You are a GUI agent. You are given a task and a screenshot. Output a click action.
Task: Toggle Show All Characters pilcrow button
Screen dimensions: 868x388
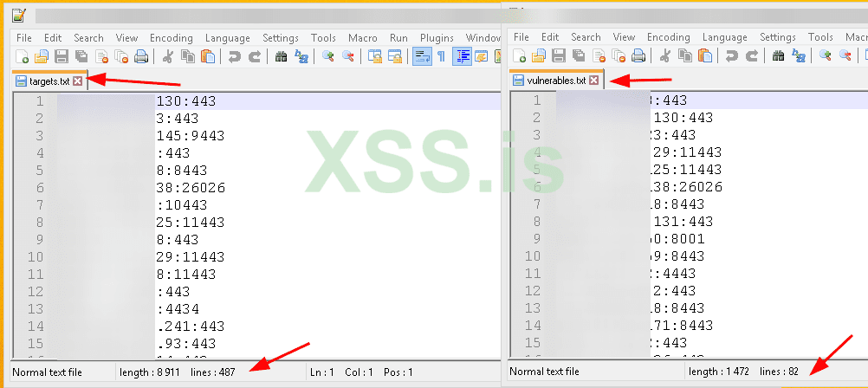pos(441,56)
